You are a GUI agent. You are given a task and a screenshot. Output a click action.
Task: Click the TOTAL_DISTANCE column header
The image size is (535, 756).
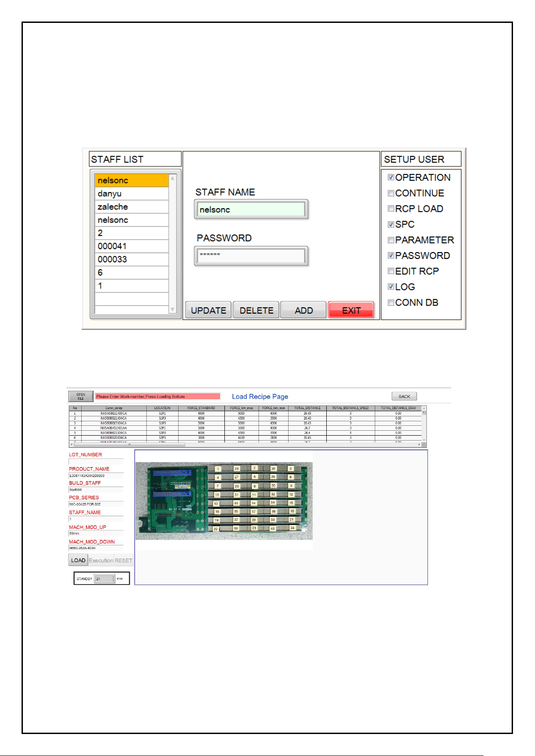[307, 408]
